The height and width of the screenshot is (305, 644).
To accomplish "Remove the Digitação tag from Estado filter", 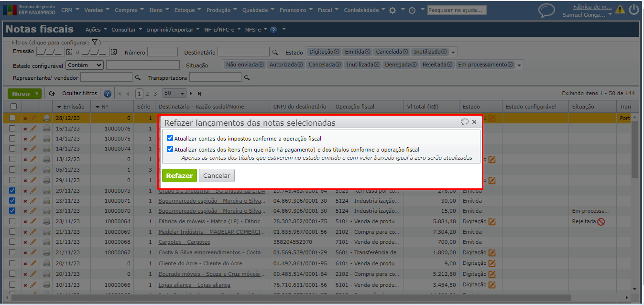I will [x=337, y=52].
